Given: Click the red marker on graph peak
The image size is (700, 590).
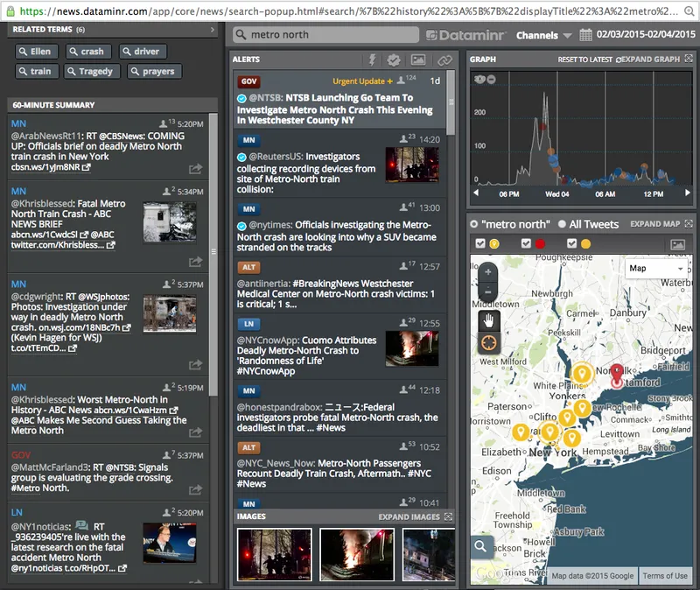Looking at the screenshot, I should 542,127.
